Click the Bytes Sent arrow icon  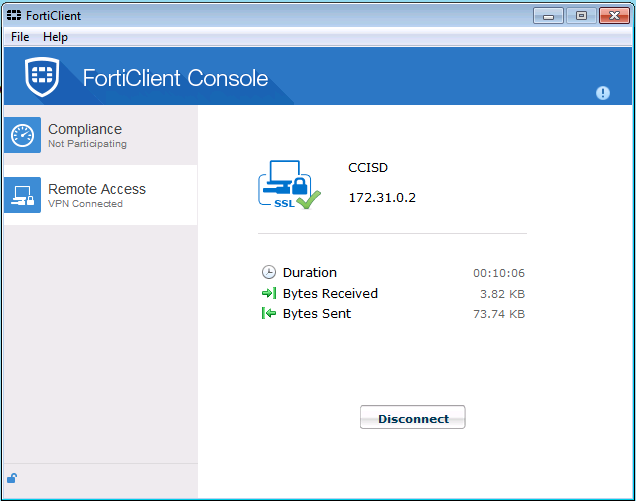[x=269, y=313]
